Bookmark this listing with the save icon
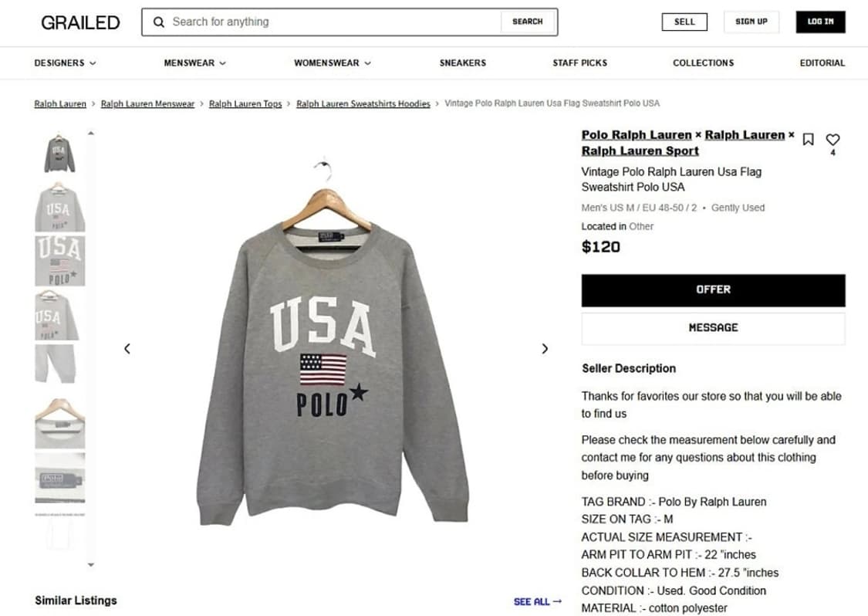 [x=808, y=140]
